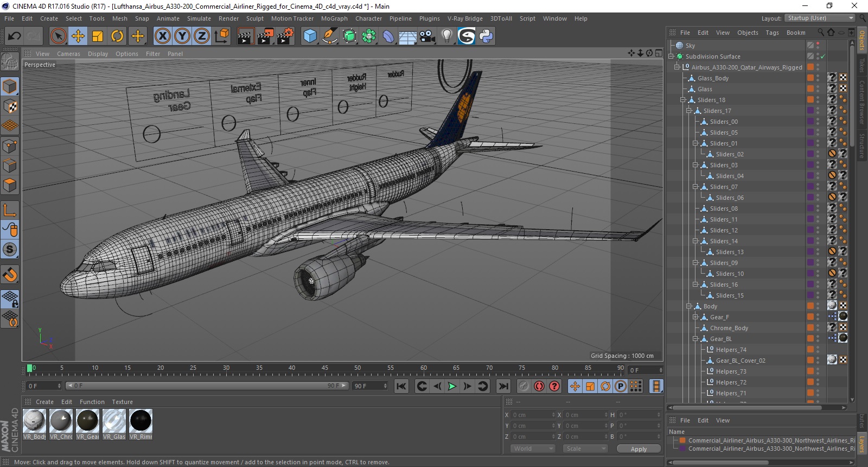
Task: Open the viewport Cameras menu
Action: point(68,54)
